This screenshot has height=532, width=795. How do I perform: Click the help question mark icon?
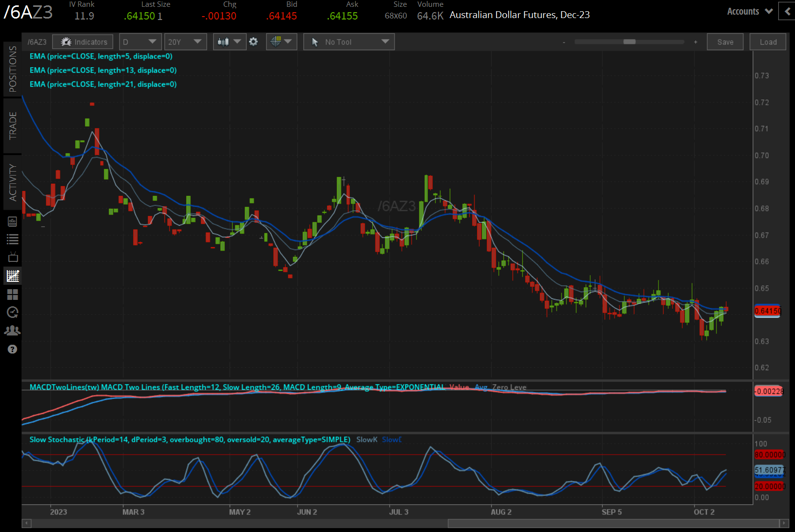click(x=13, y=349)
